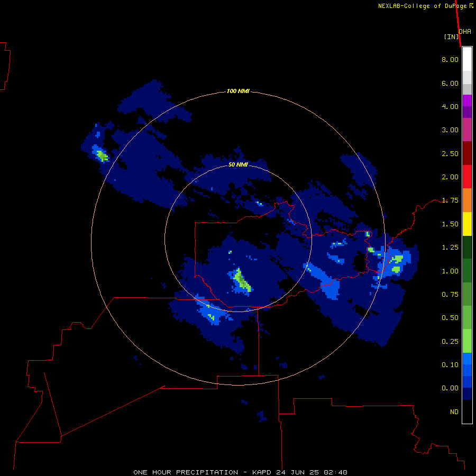This screenshot has width=476, height=476.
Task: Click the 0.00 legend value
Action: point(450,388)
